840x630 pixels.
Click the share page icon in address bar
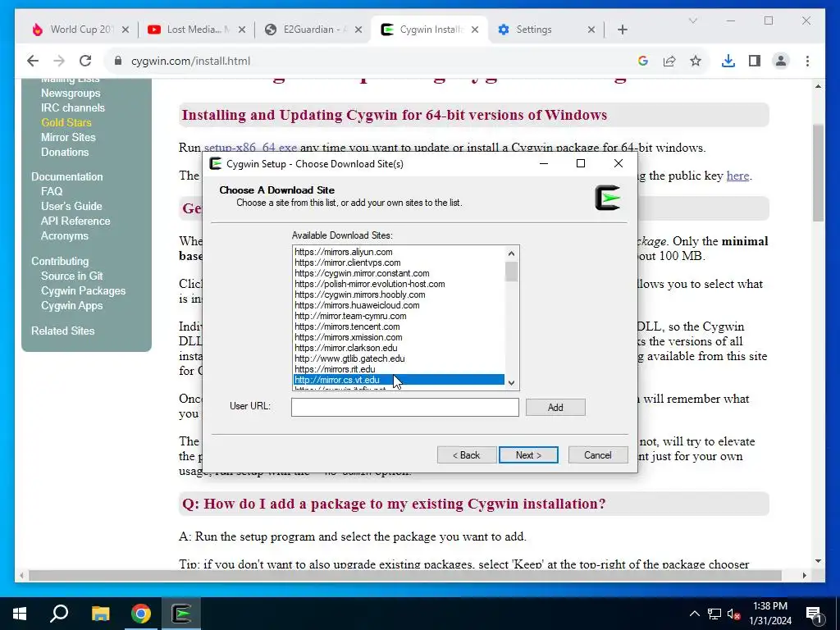[669, 61]
